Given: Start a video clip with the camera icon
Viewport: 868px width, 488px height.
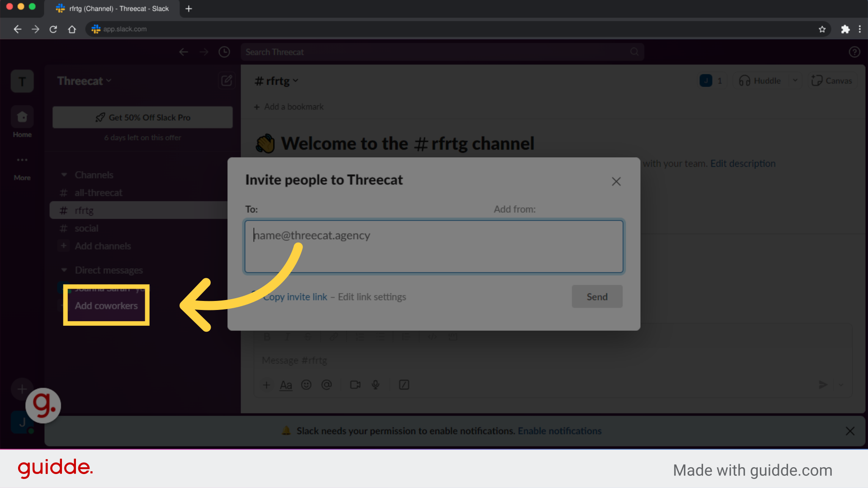Looking at the screenshot, I should point(355,385).
